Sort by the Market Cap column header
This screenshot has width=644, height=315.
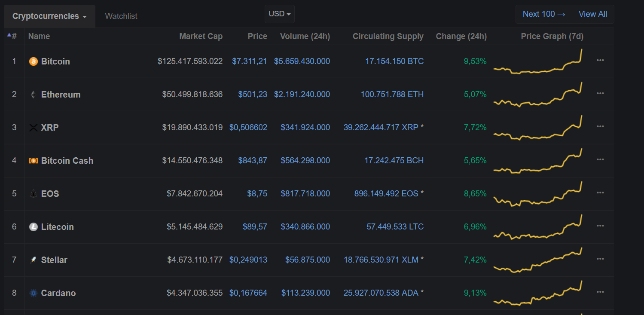click(201, 37)
